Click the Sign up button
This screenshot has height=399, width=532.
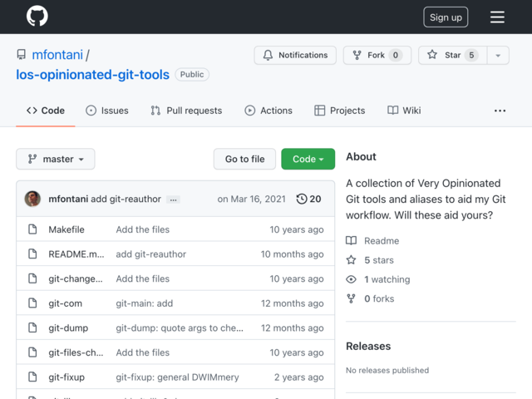(446, 17)
